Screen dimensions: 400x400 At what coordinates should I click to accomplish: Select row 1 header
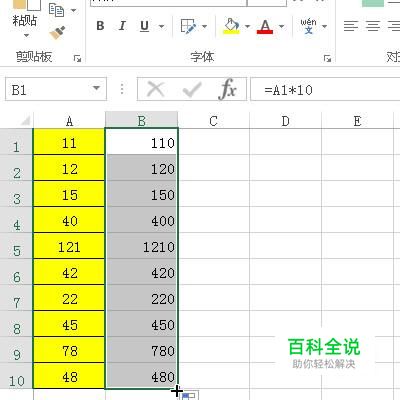16,142
